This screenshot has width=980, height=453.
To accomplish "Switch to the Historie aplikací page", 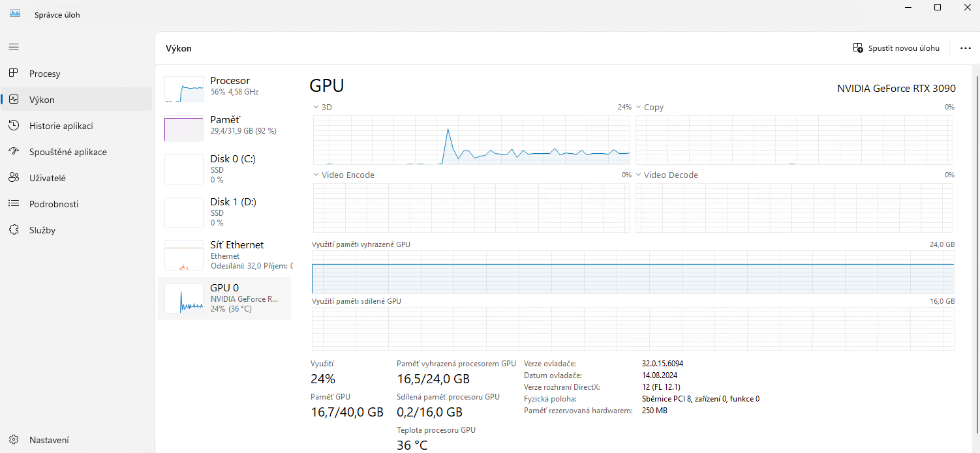I will click(x=76, y=126).
